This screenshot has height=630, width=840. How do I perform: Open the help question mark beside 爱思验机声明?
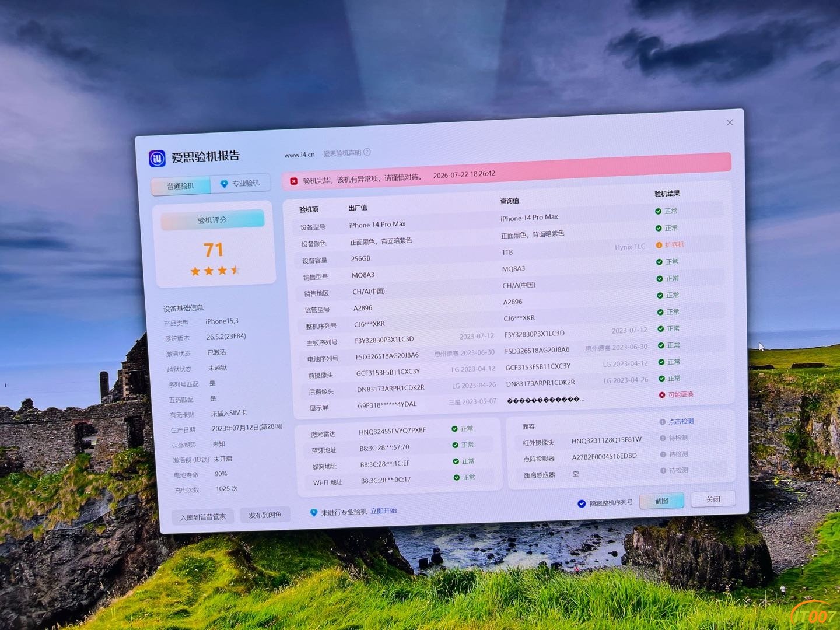coord(367,152)
